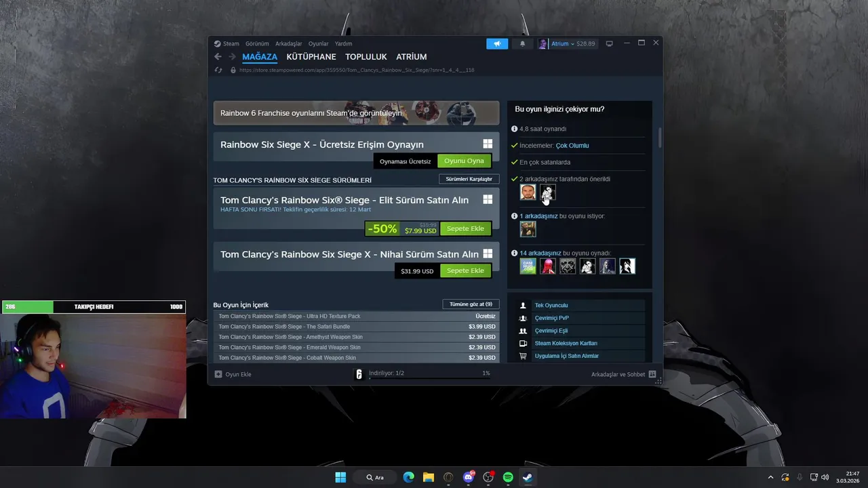Open the Görünüm menu
868x488 pixels.
click(257, 43)
